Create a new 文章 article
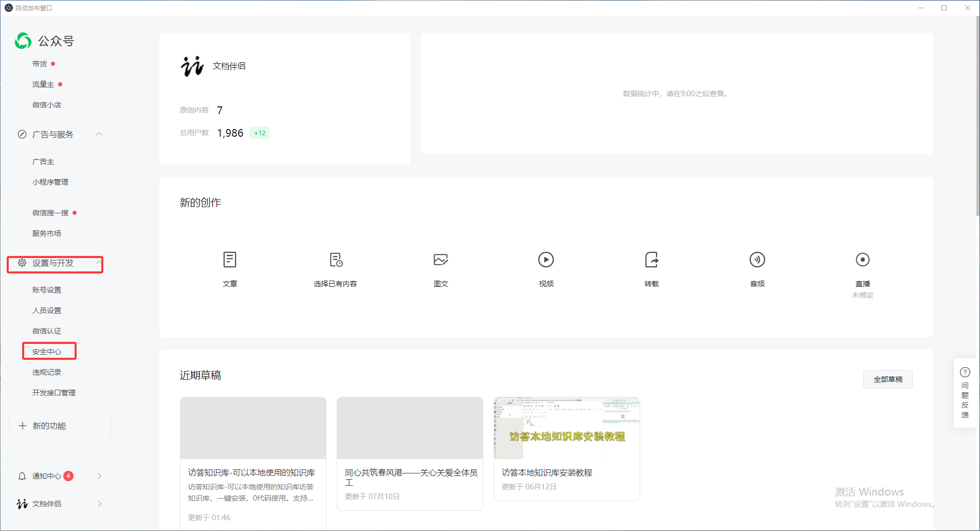 tap(229, 270)
